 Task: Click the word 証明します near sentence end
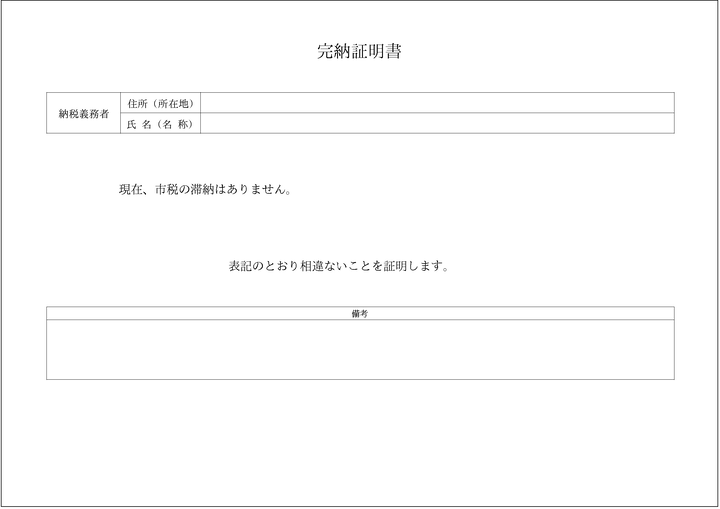(x=412, y=267)
